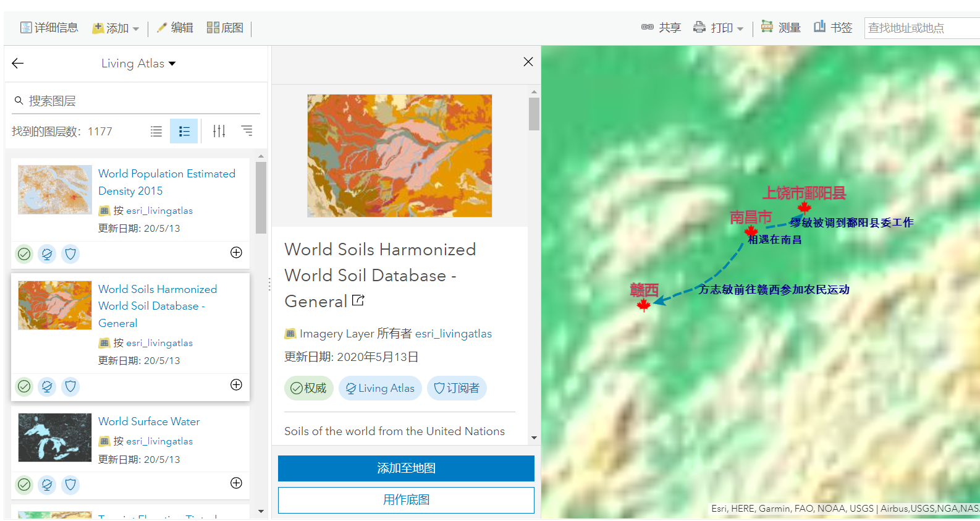Click the search magnifier icon in layer search

click(19, 101)
